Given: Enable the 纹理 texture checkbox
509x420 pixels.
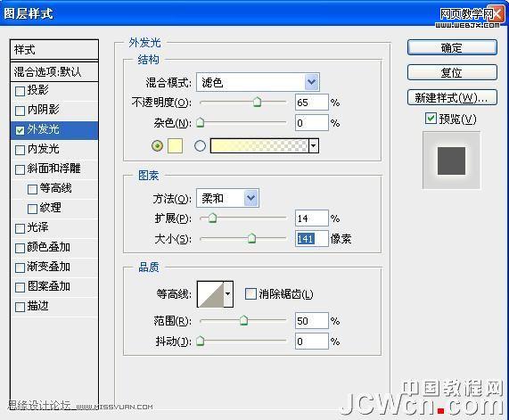Looking at the screenshot, I should coord(32,209).
